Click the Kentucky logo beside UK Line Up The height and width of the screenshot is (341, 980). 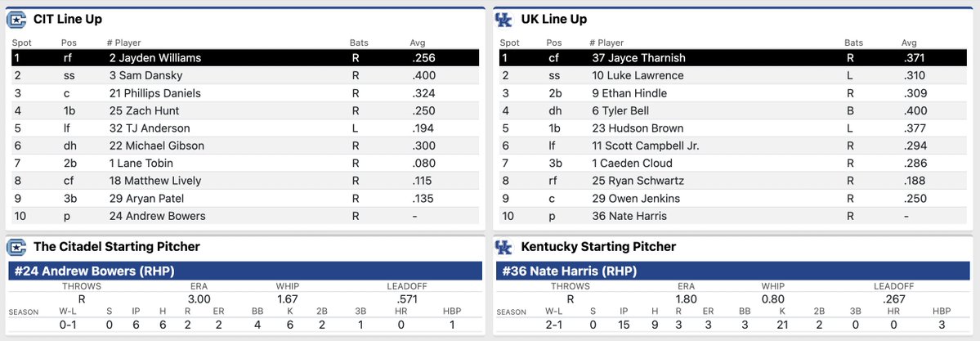click(503, 19)
